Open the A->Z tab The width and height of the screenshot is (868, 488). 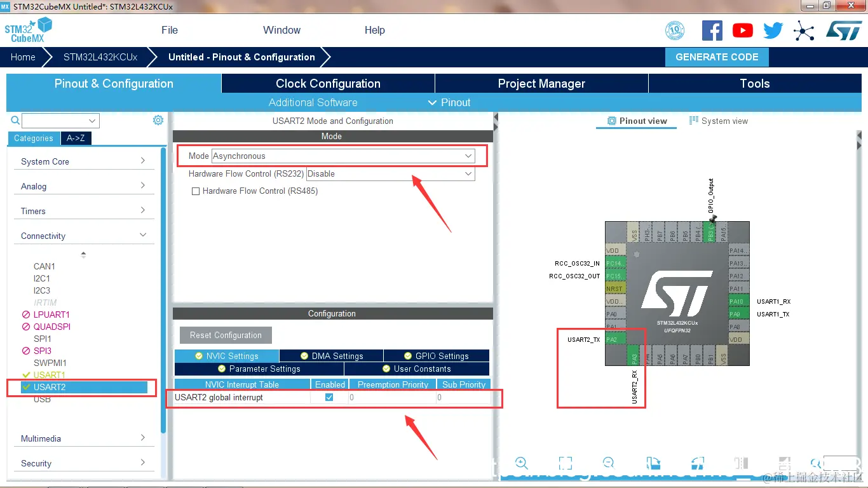[x=76, y=138]
